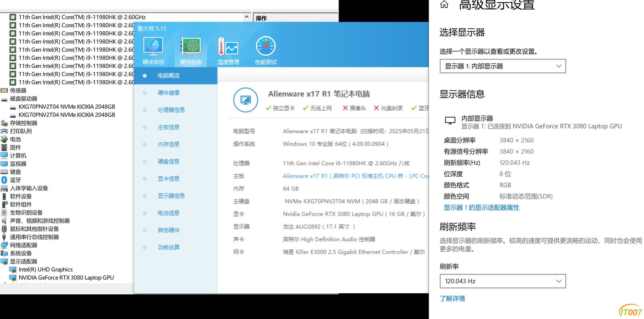Click 英特尔 High Definition Audio 控制器 text
The width and height of the screenshot is (644, 319).
329,239
